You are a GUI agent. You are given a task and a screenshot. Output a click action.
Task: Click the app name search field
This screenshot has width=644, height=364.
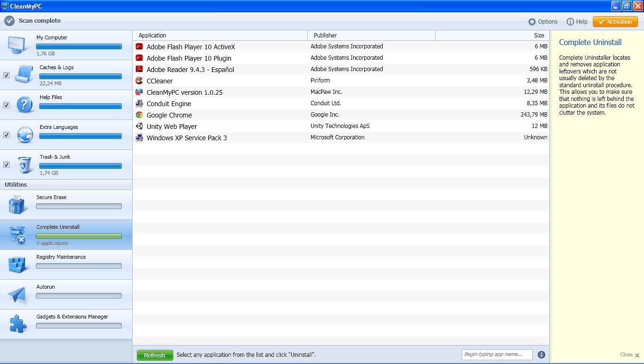[x=497, y=355]
